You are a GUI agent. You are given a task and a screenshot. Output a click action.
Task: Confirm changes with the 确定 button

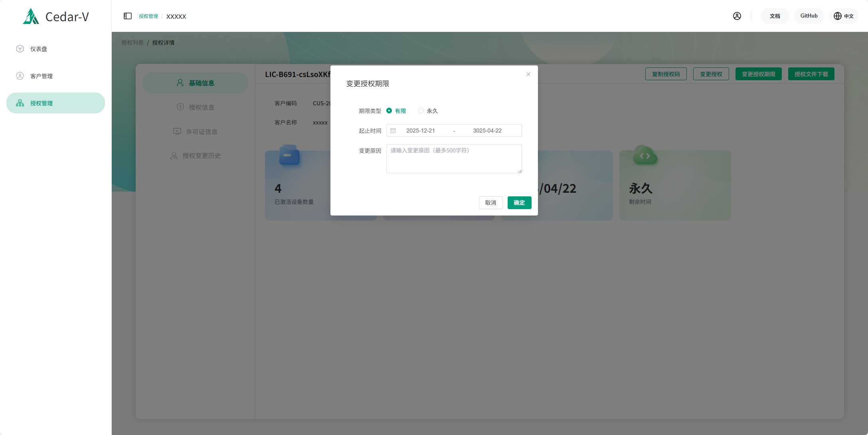click(519, 203)
